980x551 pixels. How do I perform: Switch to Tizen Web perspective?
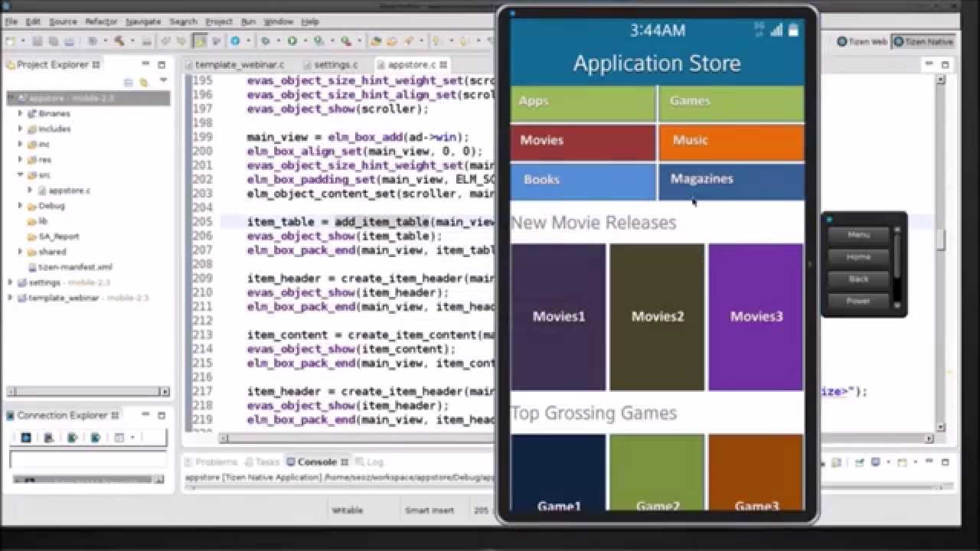[862, 41]
